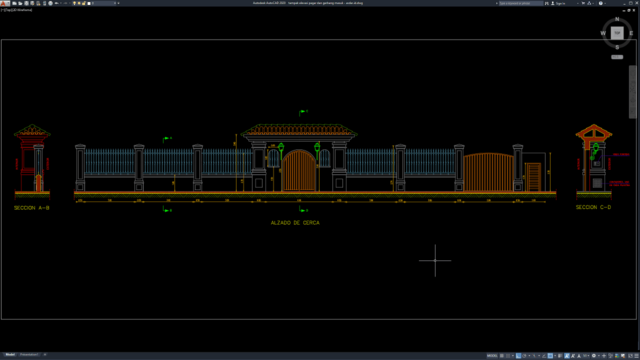
Task: Toggle the highlighted Ortho mode icon
Action: (x=518, y=356)
